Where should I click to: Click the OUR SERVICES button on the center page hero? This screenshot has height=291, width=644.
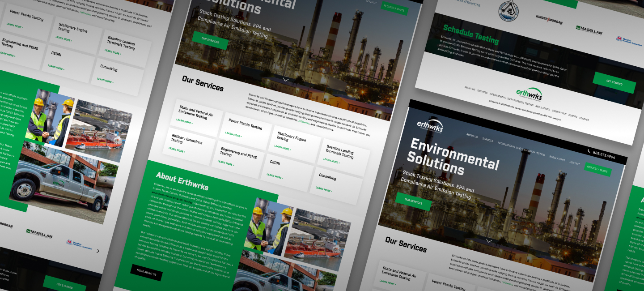click(x=210, y=40)
